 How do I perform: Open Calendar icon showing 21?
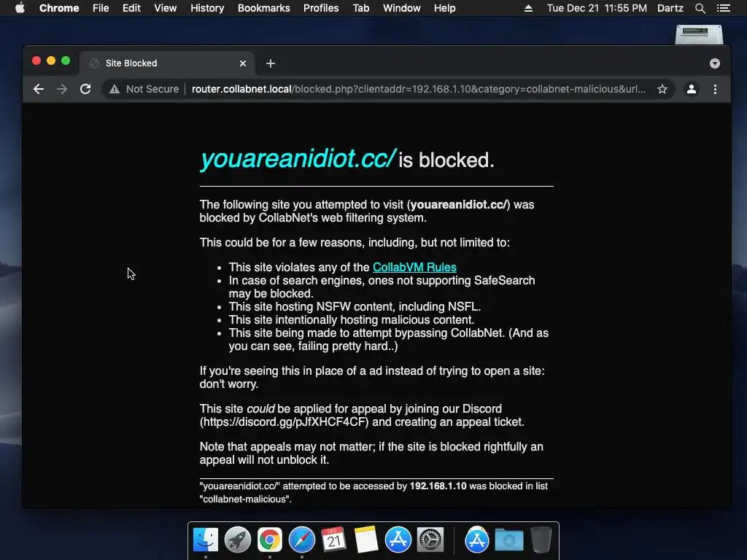click(333, 540)
